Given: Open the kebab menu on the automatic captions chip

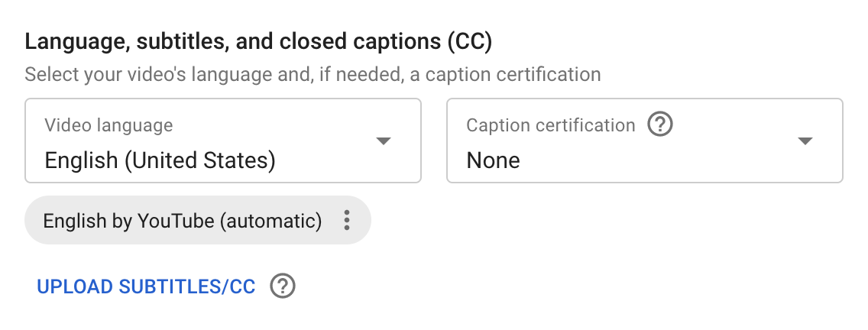Looking at the screenshot, I should click(x=347, y=220).
